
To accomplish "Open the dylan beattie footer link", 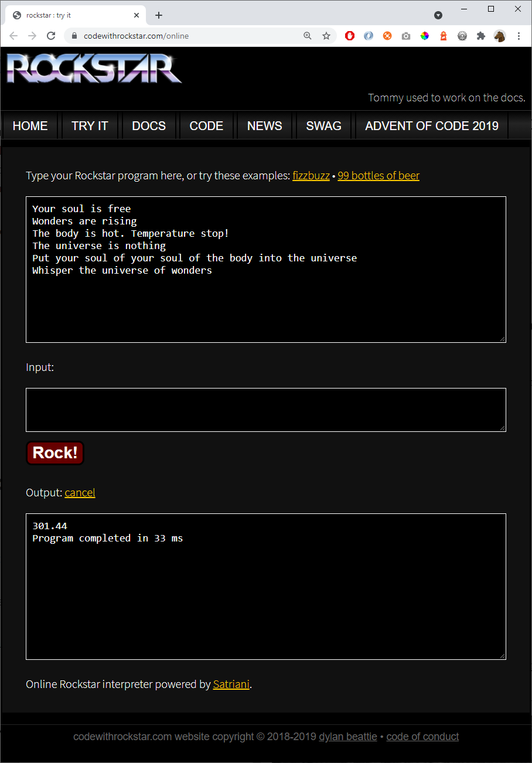I will pos(348,737).
